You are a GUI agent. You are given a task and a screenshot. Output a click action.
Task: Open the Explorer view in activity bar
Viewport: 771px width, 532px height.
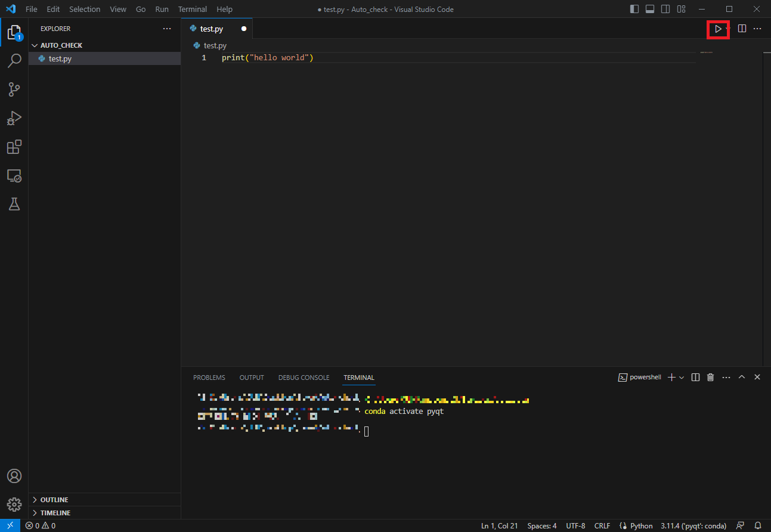(14, 32)
